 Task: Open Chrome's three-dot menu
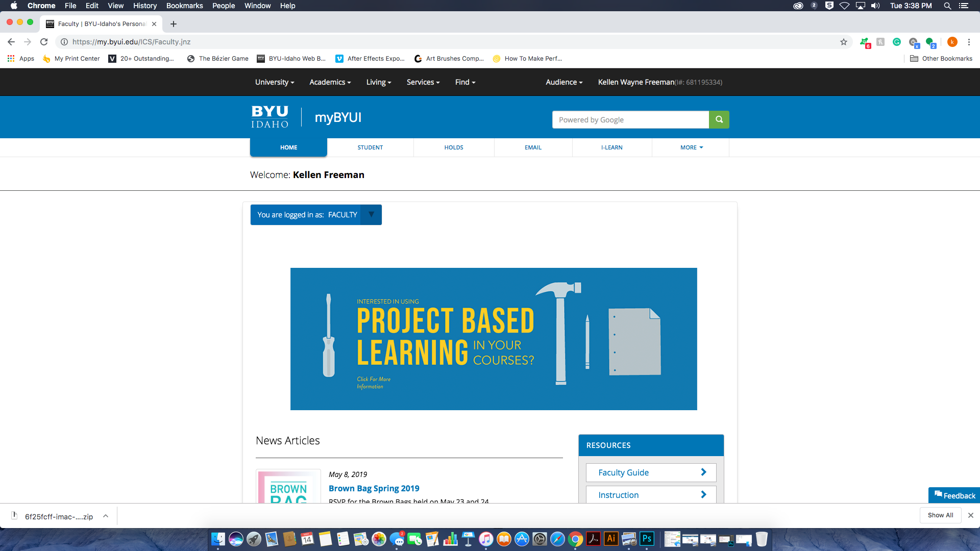tap(969, 42)
